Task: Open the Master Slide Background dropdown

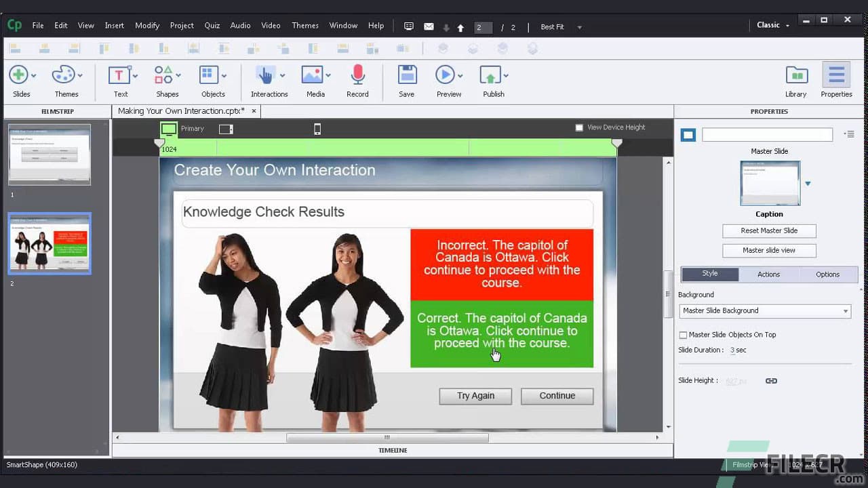Action: [765, 311]
